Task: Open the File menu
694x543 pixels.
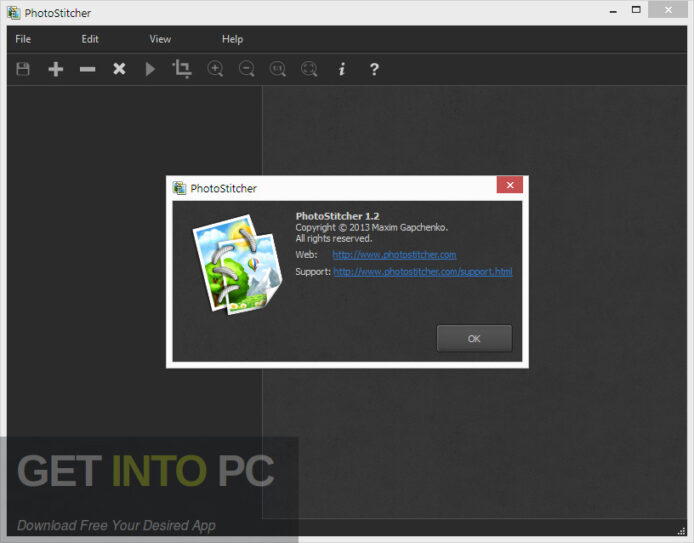Action: (x=23, y=39)
